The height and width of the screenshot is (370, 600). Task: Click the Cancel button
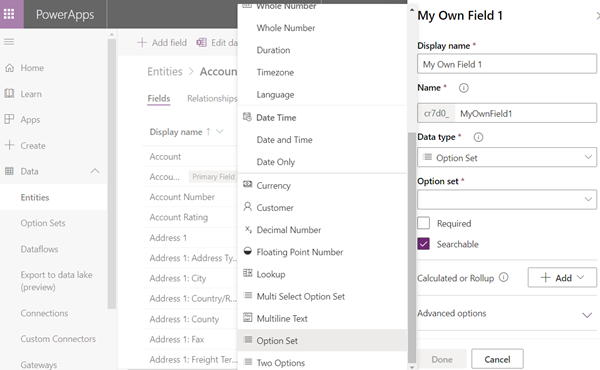click(x=497, y=359)
